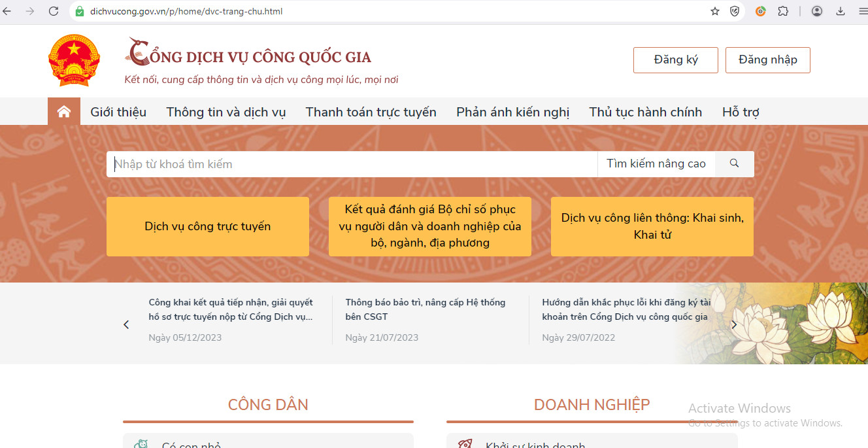Open the Thông tin và dịch vụ menu
Image resolution: width=868 pixels, height=448 pixels.
[x=225, y=112]
